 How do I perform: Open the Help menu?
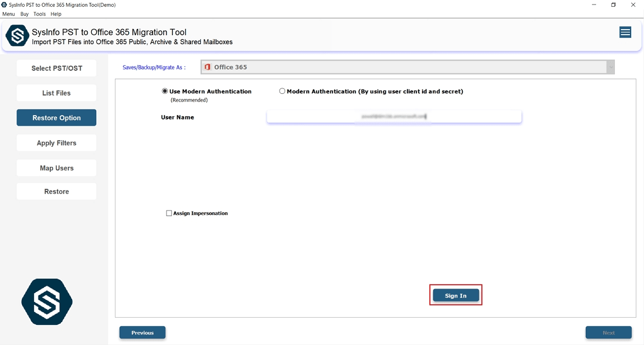point(56,14)
